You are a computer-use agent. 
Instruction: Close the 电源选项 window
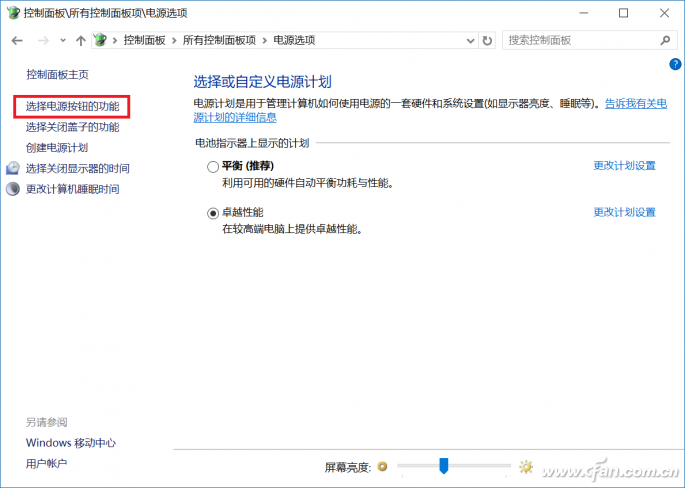tap(664, 13)
